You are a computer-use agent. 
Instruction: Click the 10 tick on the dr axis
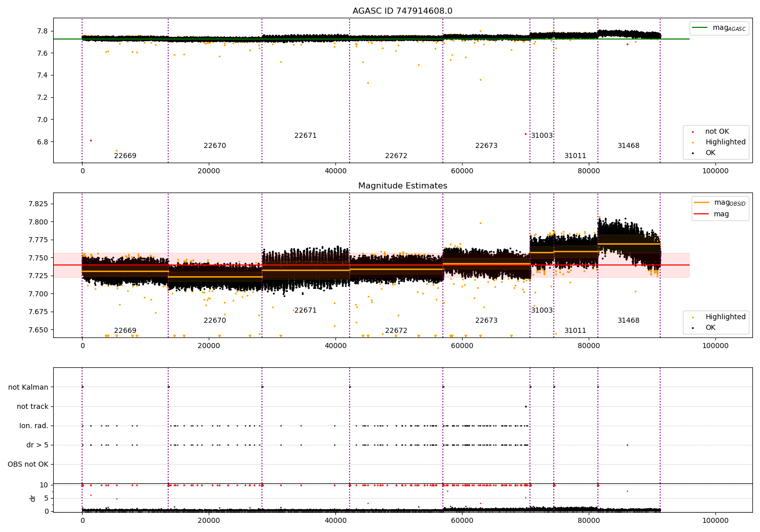(x=44, y=485)
